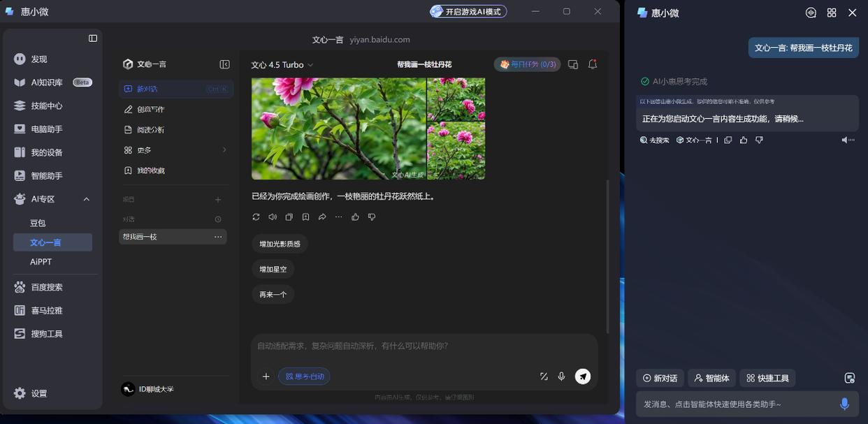Viewport: 868px width, 424px height.
Task: Click the device/screen icon next to 每日任务
Action: point(573,64)
